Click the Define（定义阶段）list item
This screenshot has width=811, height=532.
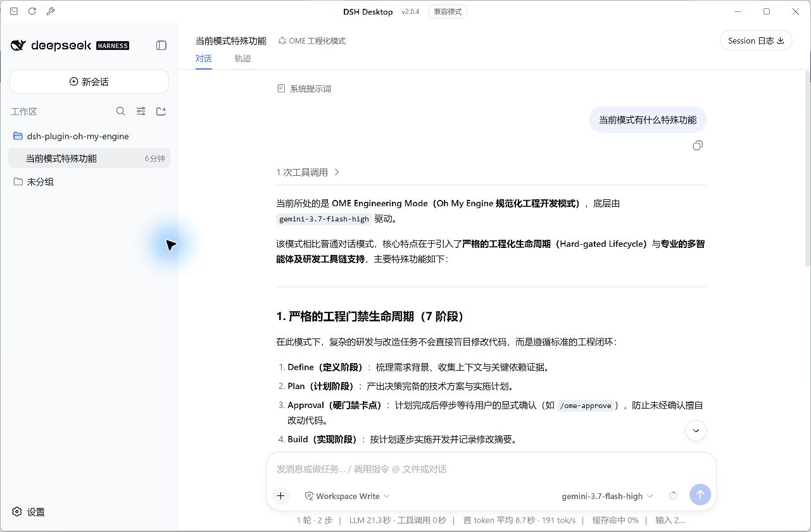[x=418, y=367]
